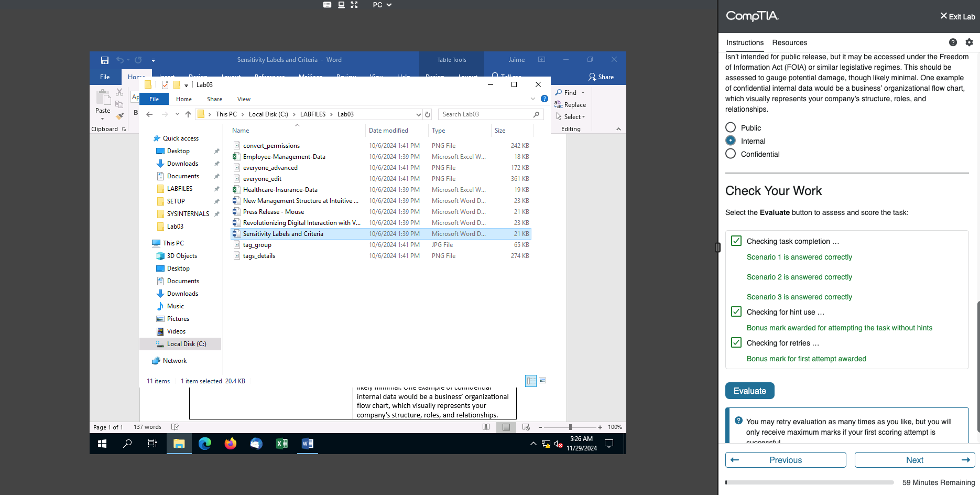The image size is (980, 495).
Task: Open the Clipboard group dialog launcher
Action: click(x=124, y=129)
